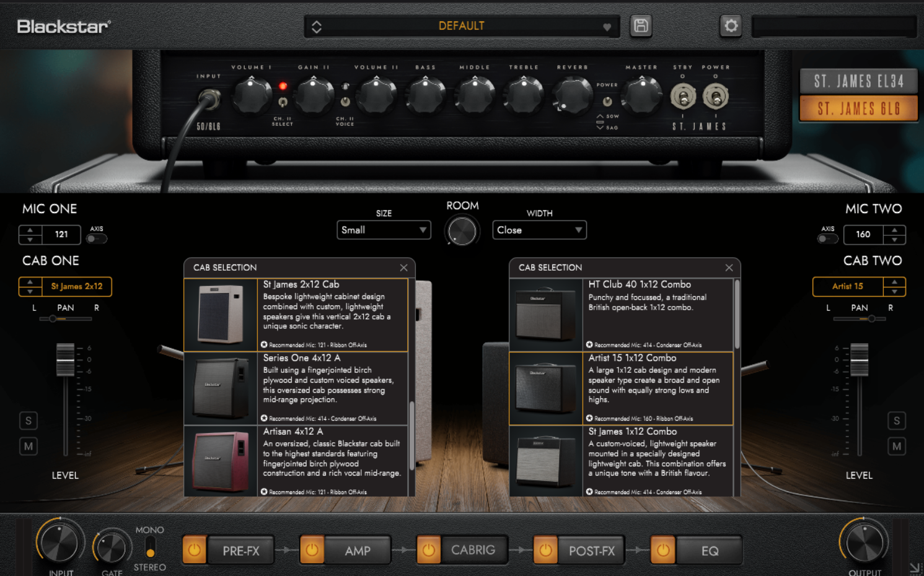Favorite the preset with the heart icon
This screenshot has width=924, height=576.
pyautogui.click(x=607, y=27)
